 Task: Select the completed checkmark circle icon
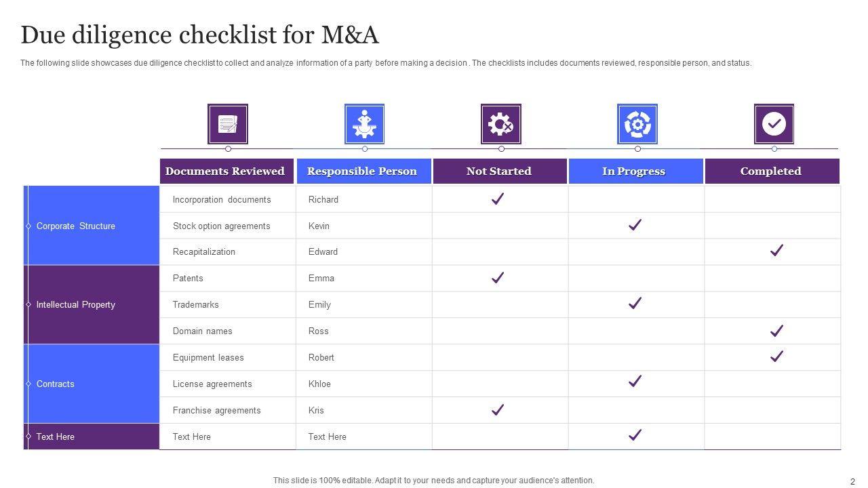pos(774,124)
